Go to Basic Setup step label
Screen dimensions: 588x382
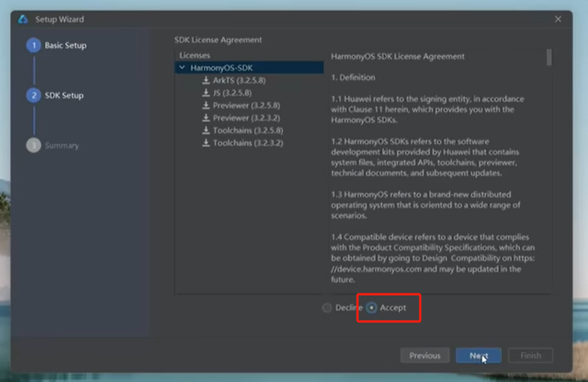click(x=66, y=45)
